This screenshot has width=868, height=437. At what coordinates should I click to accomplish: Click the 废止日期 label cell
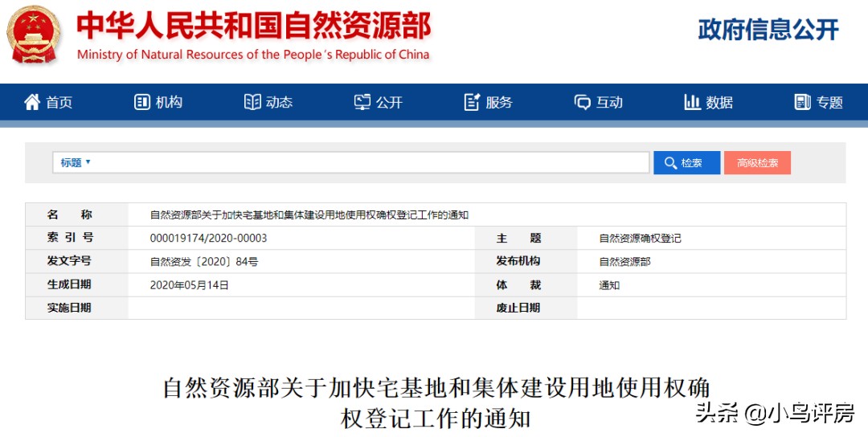click(x=526, y=308)
